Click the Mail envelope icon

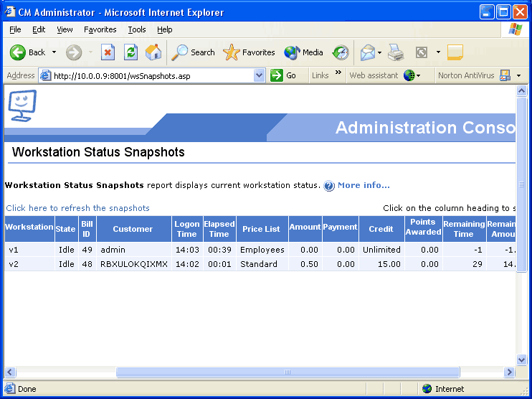[368, 52]
